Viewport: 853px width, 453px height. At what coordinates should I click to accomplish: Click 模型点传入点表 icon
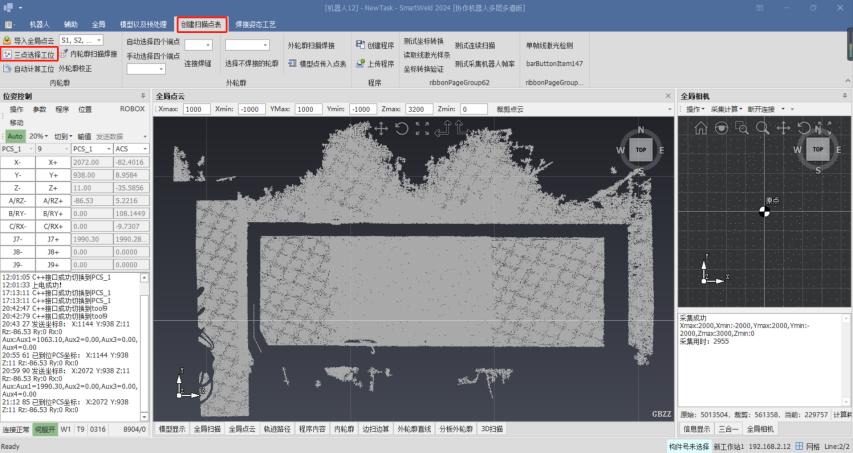(x=294, y=62)
